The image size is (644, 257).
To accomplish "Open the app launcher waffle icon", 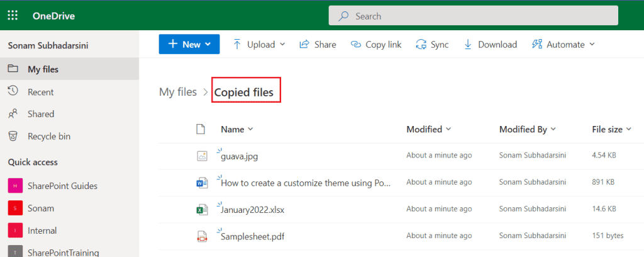I will (13, 16).
